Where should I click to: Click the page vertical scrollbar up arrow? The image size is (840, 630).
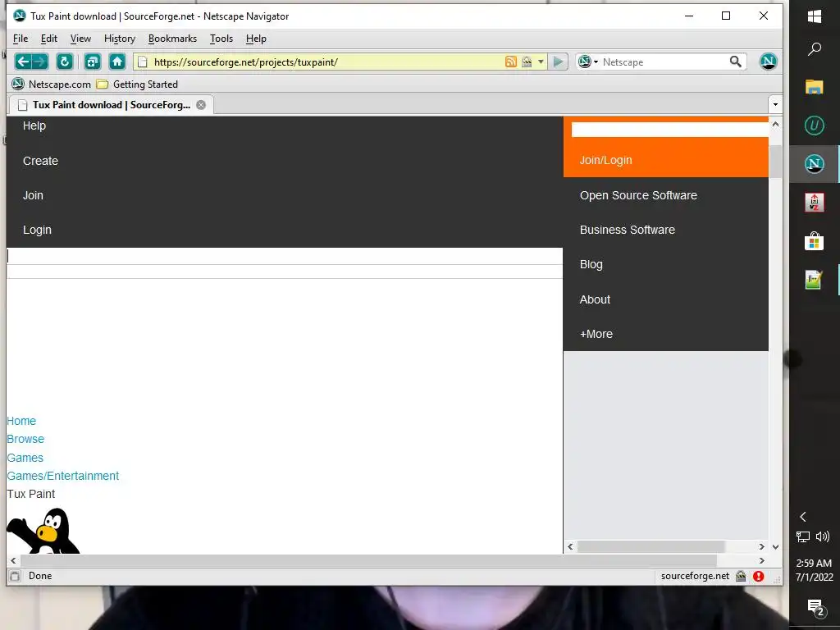pyautogui.click(x=775, y=125)
